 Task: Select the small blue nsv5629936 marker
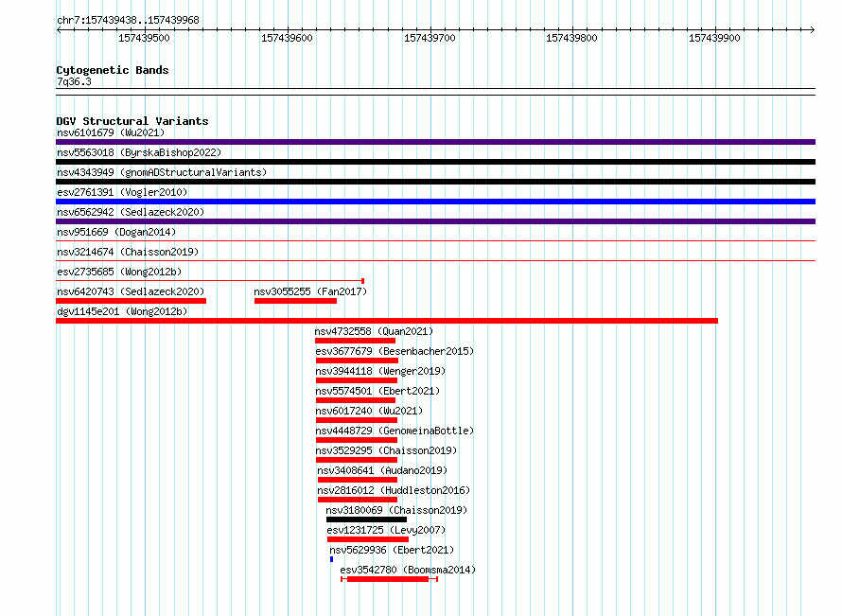point(331,559)
